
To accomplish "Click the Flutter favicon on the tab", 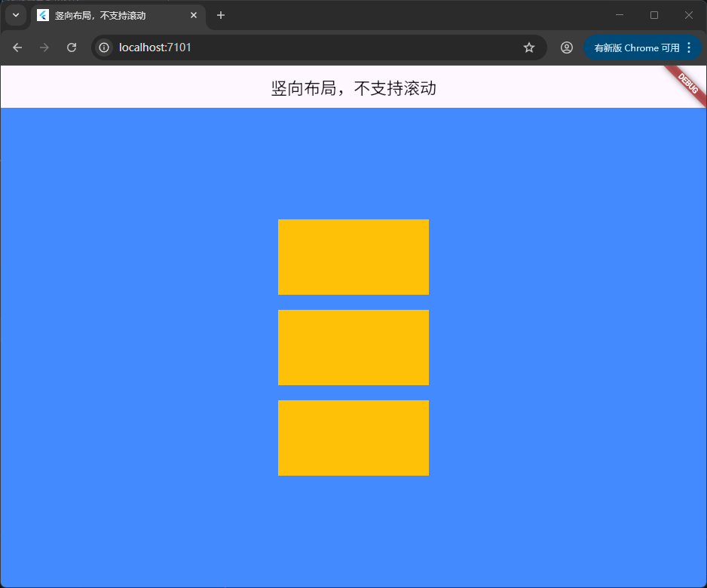I will 43,15.
